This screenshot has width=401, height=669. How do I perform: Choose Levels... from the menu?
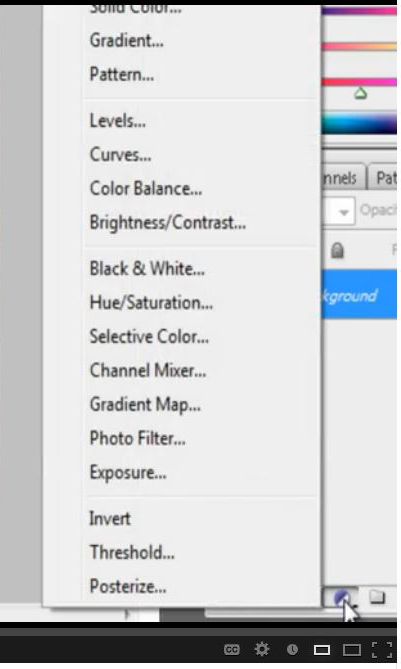click(x=118, y=121)
